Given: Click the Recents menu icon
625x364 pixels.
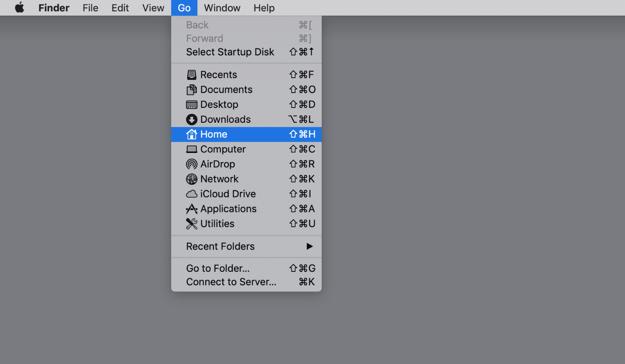Looking at the screenshot, I should coord(192,74).
